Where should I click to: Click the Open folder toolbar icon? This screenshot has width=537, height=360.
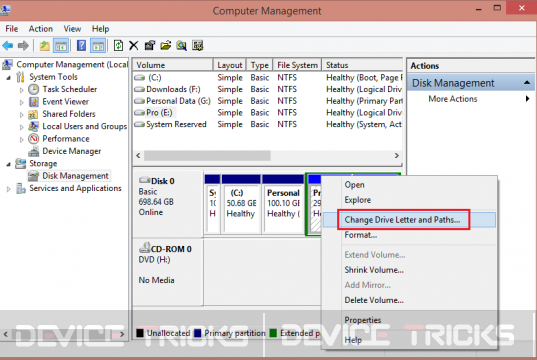click(x=166, y=45)
